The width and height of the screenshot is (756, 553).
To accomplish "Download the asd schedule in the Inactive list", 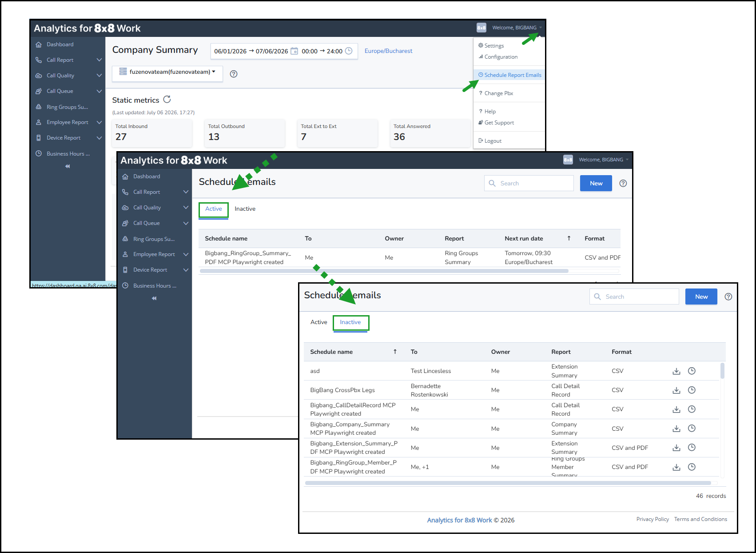I will point(676,371).
